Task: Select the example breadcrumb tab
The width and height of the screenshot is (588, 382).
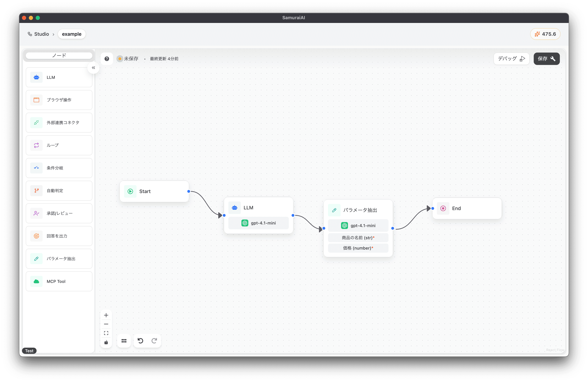Action: [x=72, y=34]
